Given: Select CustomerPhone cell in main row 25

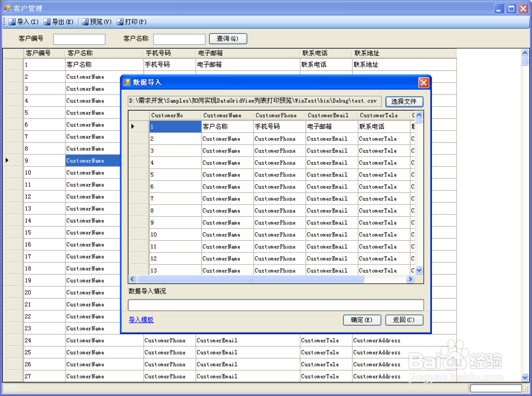Looking at the screenshot, I should click(x=170, y=352).
